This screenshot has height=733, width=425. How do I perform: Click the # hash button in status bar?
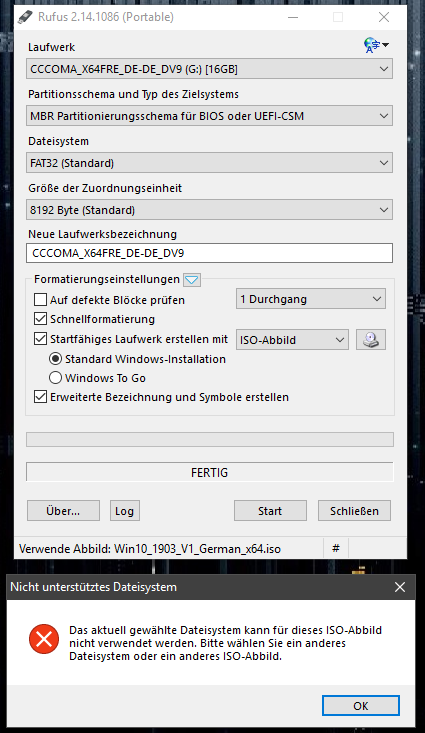(x=336, y=548)
